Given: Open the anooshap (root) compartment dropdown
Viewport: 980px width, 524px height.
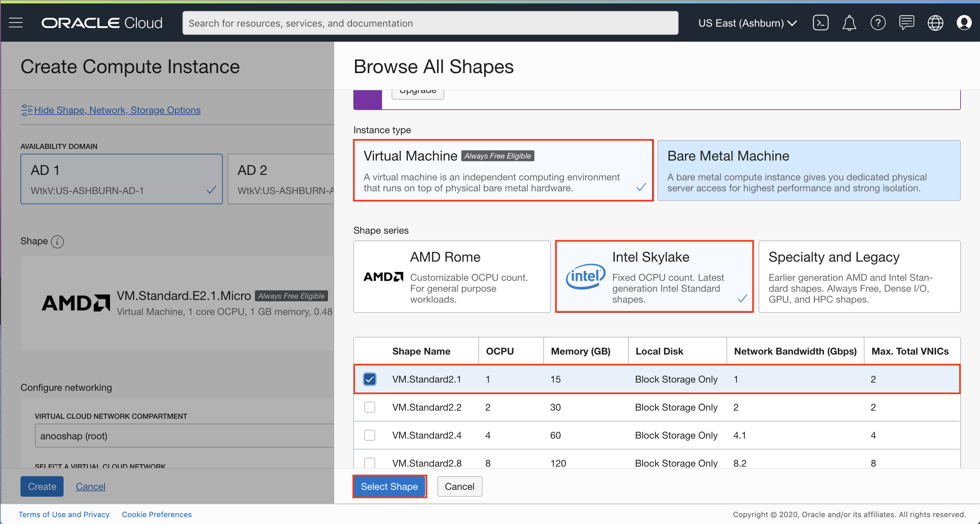Looking at the screenshot, I should [184, 436].
